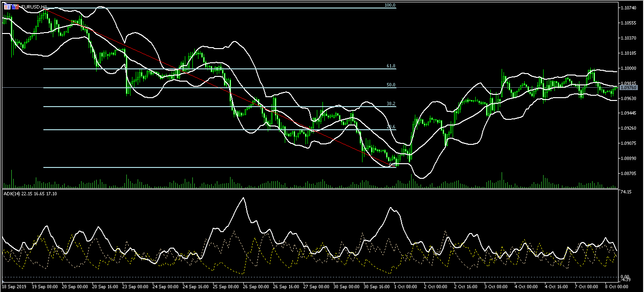Screen dimensions: 644x292
Task: Click the chart shift triangle marker
Action: [614, 4]
